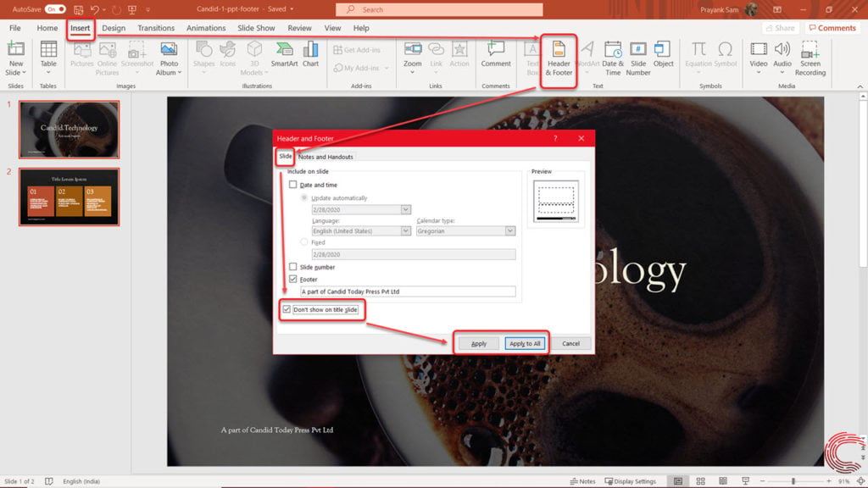Open the File menu
868x488 pixels.
[15, 28]
